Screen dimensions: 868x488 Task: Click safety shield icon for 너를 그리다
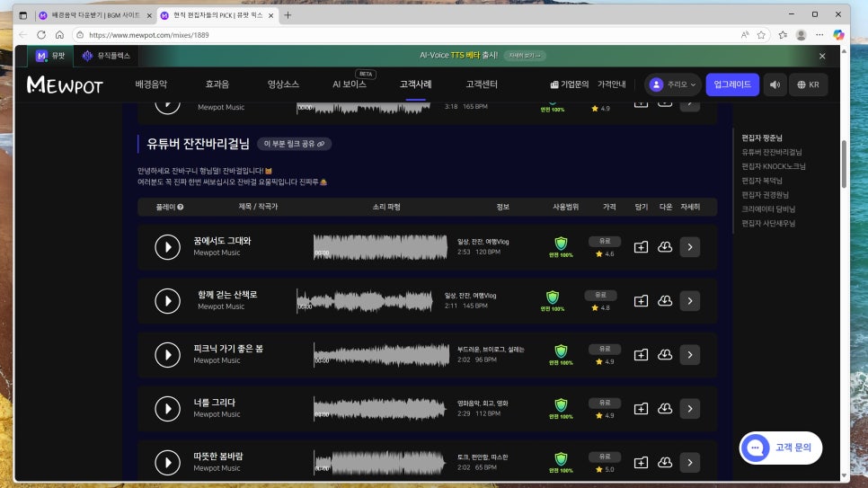(561, 405)
